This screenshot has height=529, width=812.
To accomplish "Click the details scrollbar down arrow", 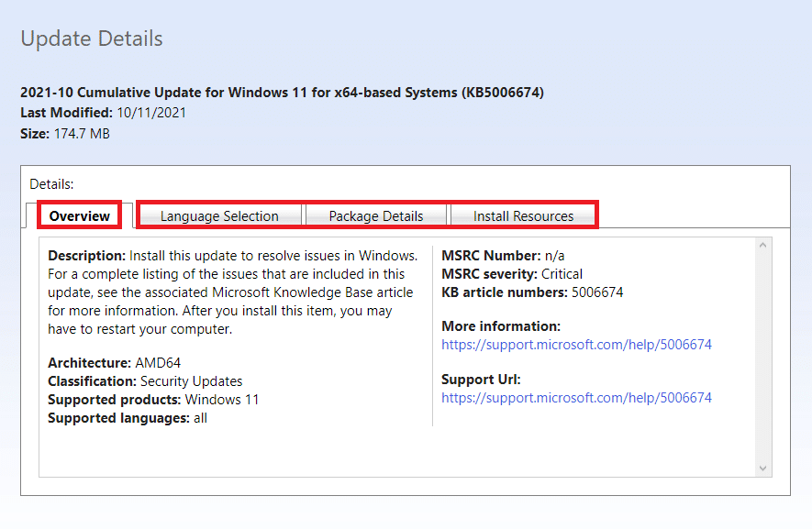I will pyautogui.click(x=762, y=468).
